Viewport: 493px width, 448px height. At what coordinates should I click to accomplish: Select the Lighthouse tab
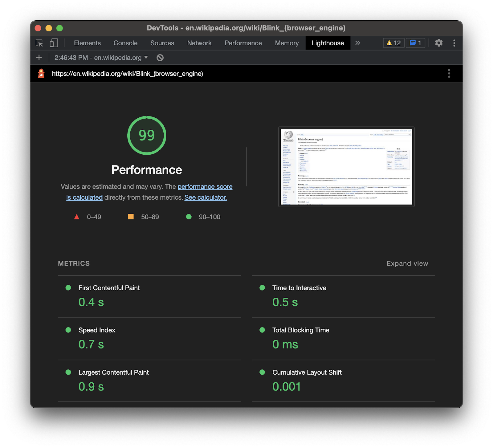pos(328,43)
